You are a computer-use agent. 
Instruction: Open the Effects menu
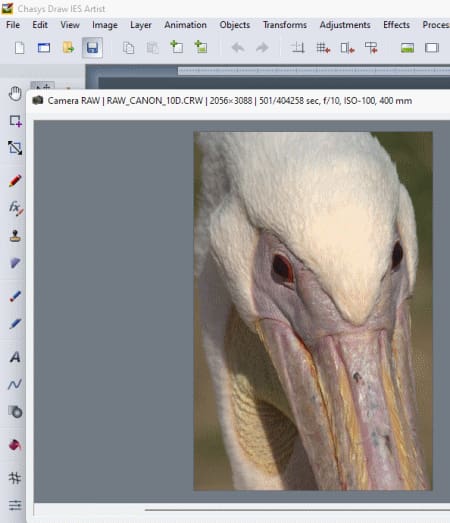pos(396,25)
